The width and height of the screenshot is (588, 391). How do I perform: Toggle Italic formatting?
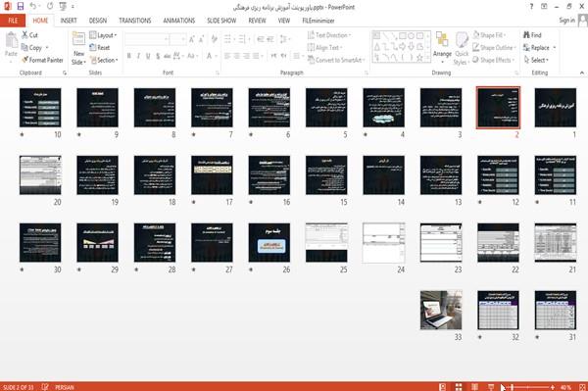pyautogui.click(x=138, y=56)
